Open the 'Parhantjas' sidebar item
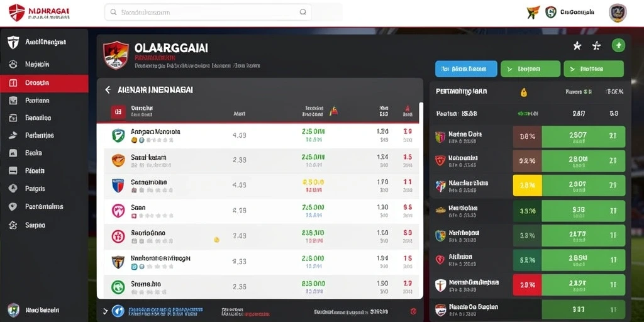The image size is (644, 322). [44, 135]
